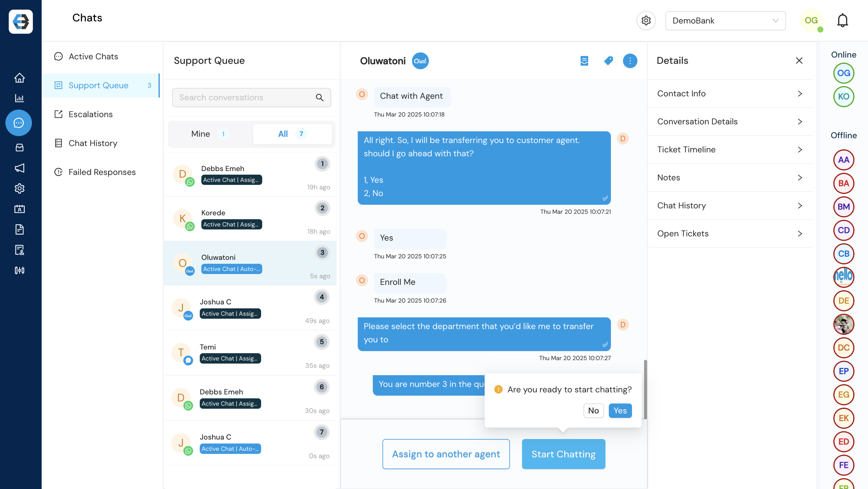The image size is (868, 489).
Task: Open the three-dot more options button
Action: click(630, 61)
